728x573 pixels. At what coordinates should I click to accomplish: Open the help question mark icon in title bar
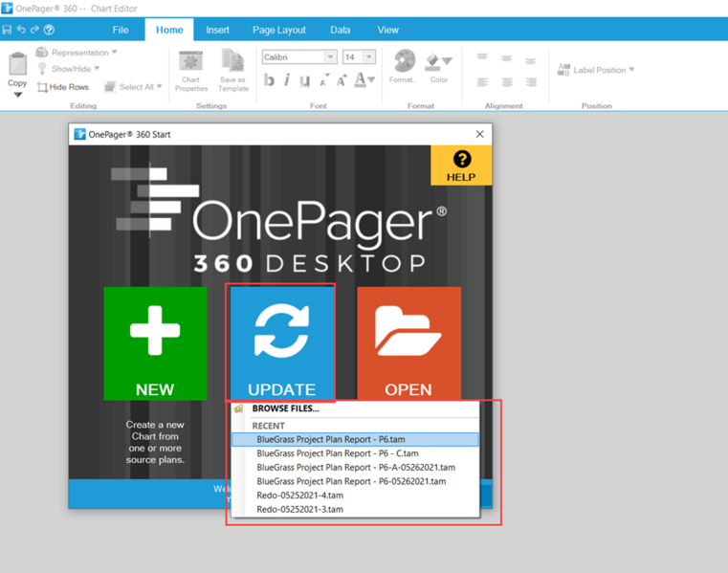49,30
